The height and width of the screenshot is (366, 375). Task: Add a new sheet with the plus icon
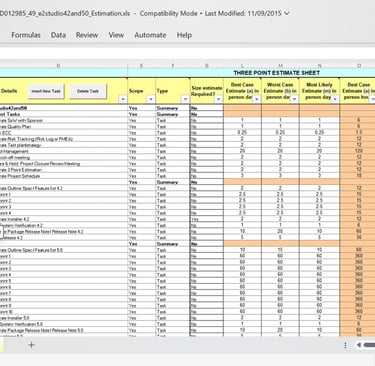point(31,345)
